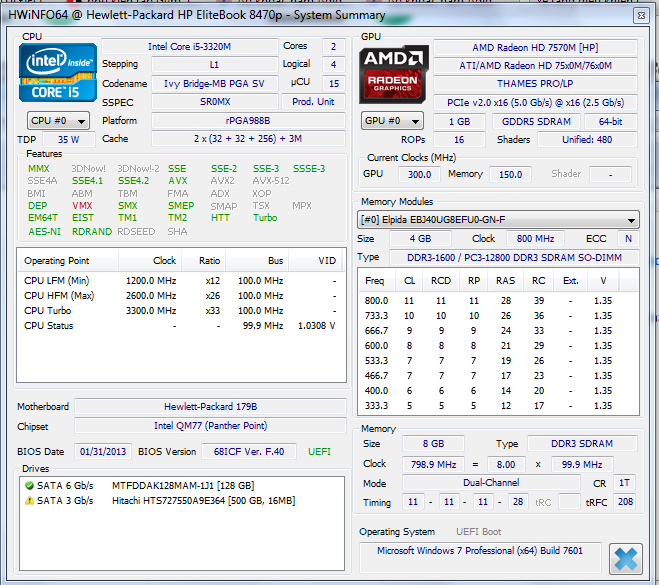The width and height of the screenshot is (659, 585).
Task: Close the System Summary window
Action: [641, 16]
